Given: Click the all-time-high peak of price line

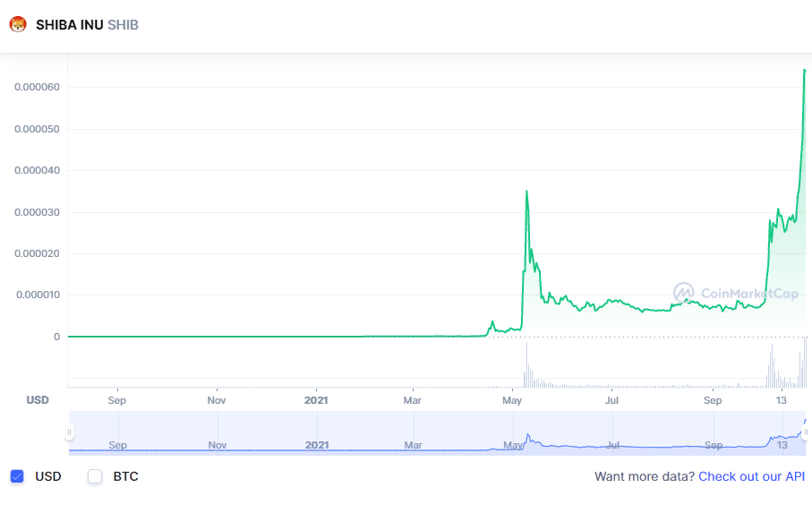Looking at the screenshot, I should tap(805, 70).
